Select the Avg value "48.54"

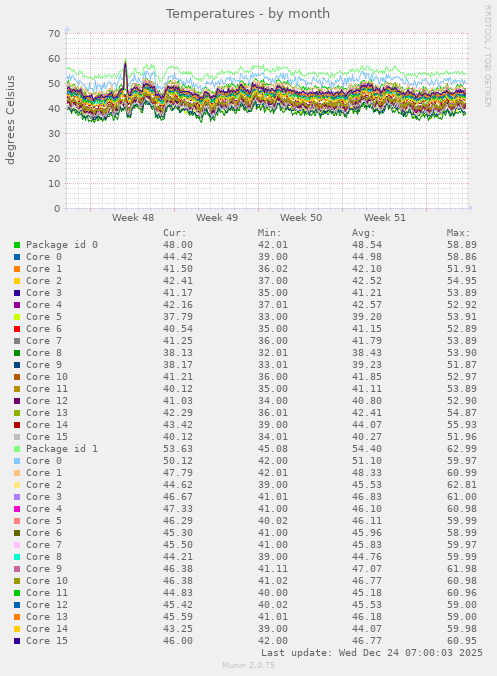coord(367,245)
